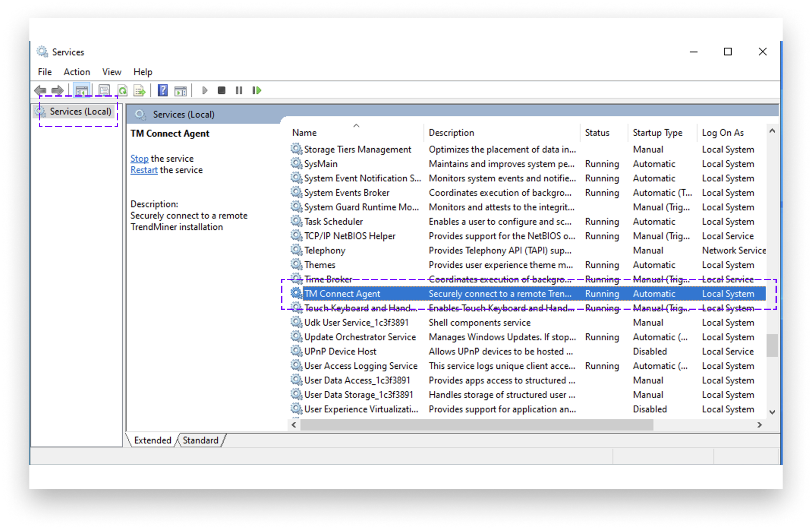Click the Pause Service icon
The image size is (812, 530).
[239, 90]
